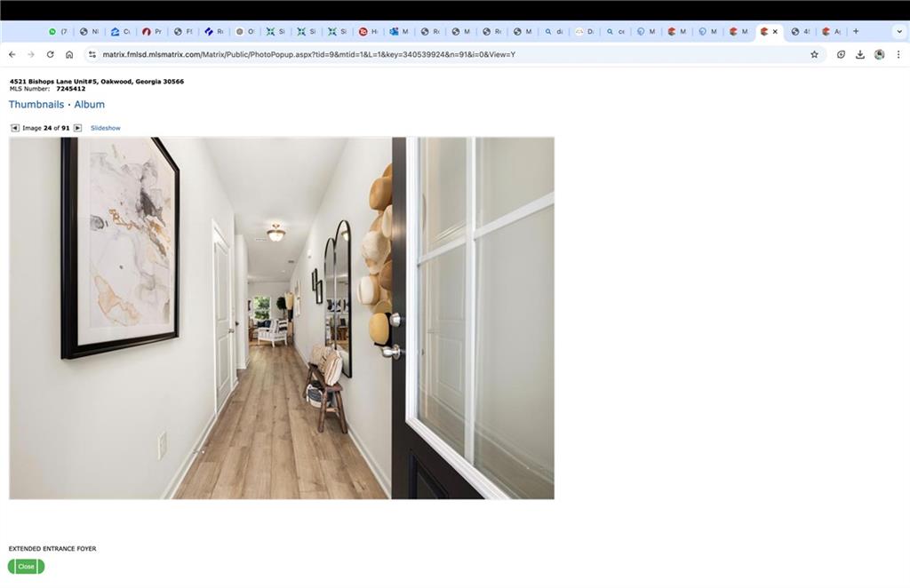This screenshot has height=588, width=910.
Task: Click the green Close button
Action: 26,567
